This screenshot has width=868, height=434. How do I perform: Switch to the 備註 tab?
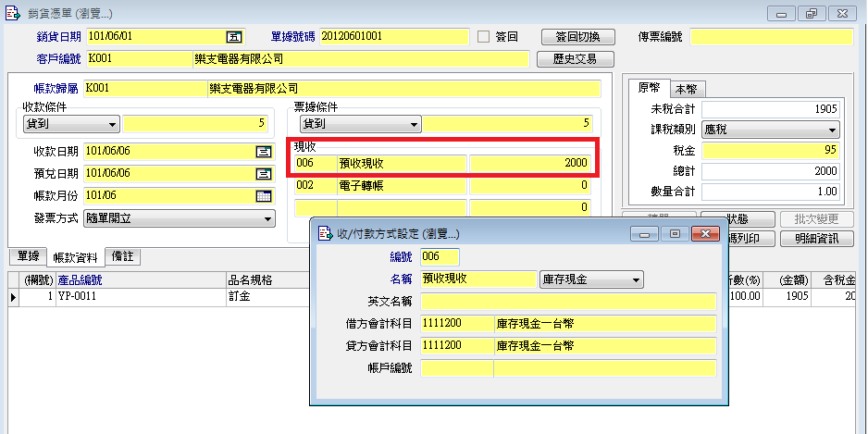(122, 256)
